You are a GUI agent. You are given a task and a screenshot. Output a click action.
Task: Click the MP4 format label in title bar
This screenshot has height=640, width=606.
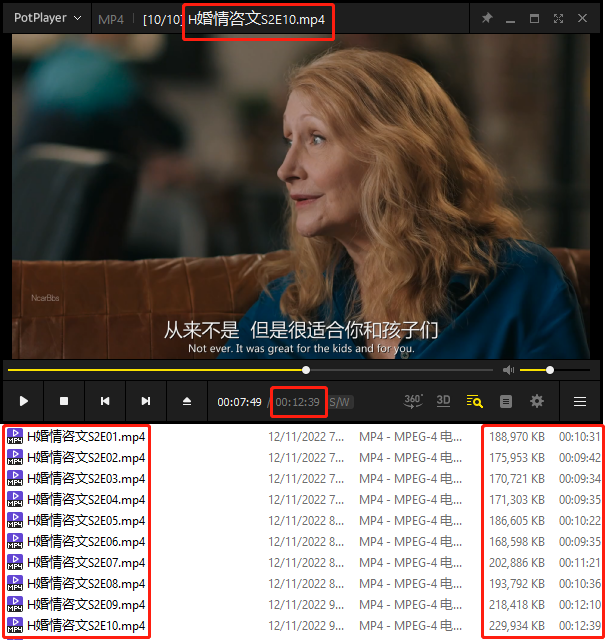click(x=111, y=20)
